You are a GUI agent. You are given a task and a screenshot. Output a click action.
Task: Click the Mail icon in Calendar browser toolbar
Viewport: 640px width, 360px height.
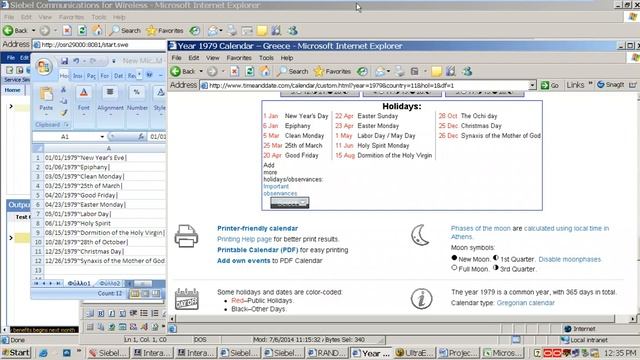click(x=380, y=71)
